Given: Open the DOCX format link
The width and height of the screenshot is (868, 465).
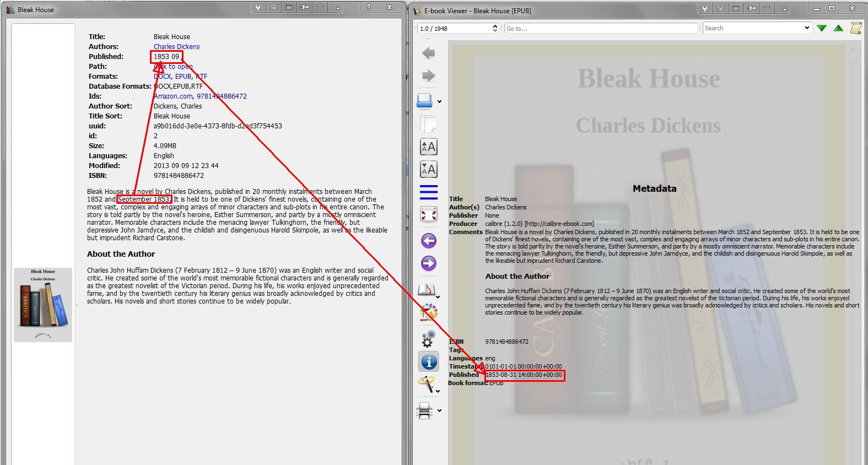Looking at the screenshot, I should tap(162, 77).
